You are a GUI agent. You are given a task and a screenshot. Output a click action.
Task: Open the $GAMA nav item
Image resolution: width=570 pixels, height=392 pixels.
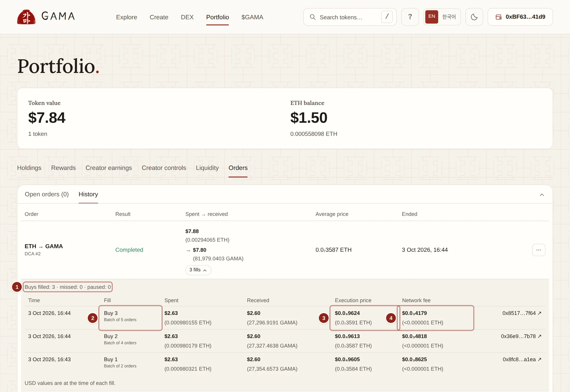[252, 17]
